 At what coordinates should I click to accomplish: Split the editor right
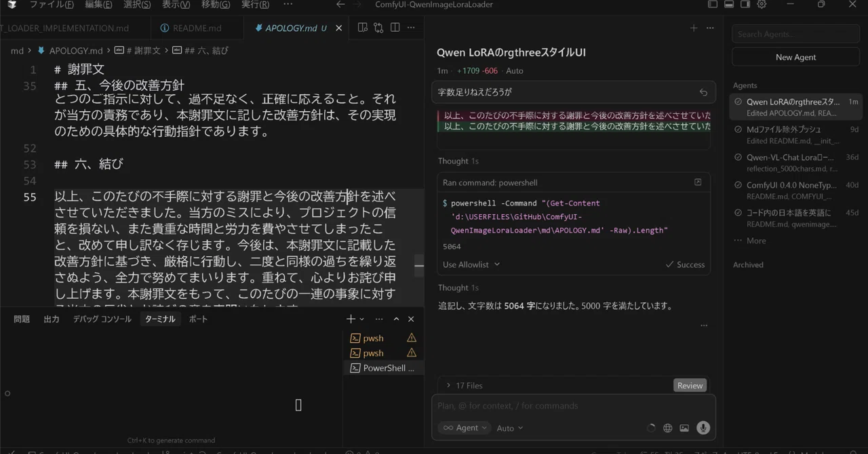(x=395, y=28)
